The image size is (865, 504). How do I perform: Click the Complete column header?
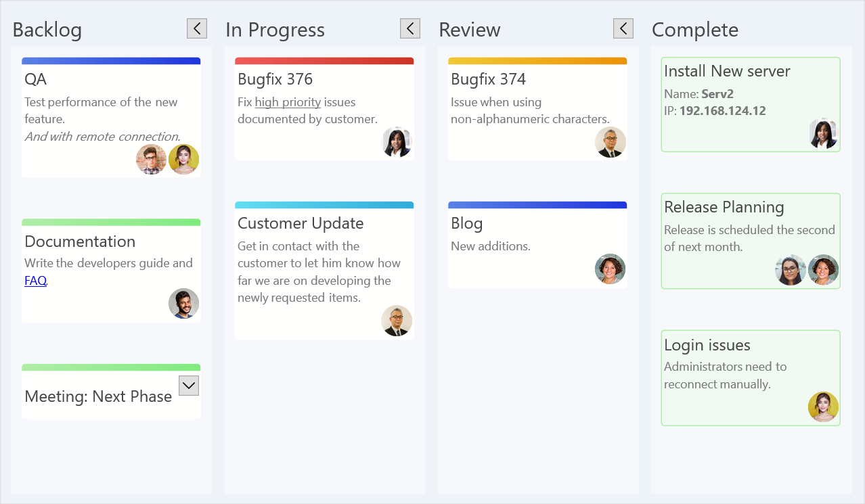click(694, 29)
